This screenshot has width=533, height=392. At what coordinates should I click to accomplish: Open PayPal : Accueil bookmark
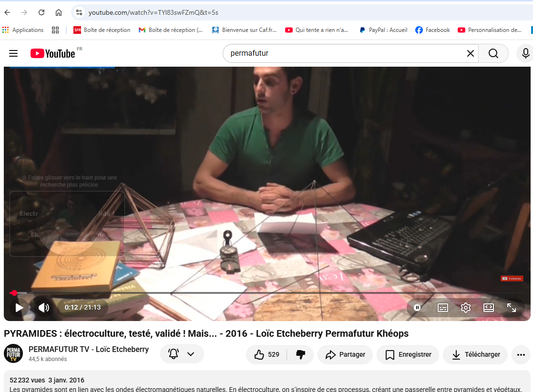pyautogui.click(x=383, y=30)
